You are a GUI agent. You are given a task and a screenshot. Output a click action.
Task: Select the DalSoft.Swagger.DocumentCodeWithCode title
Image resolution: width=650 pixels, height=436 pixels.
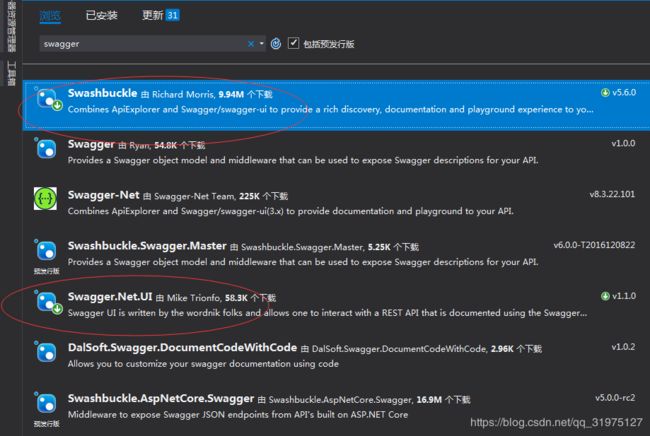[182, 348]
